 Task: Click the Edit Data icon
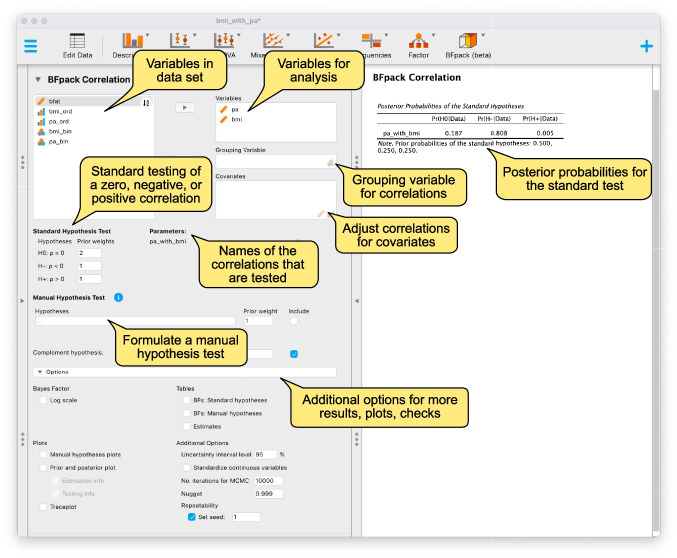pos(77,45)
